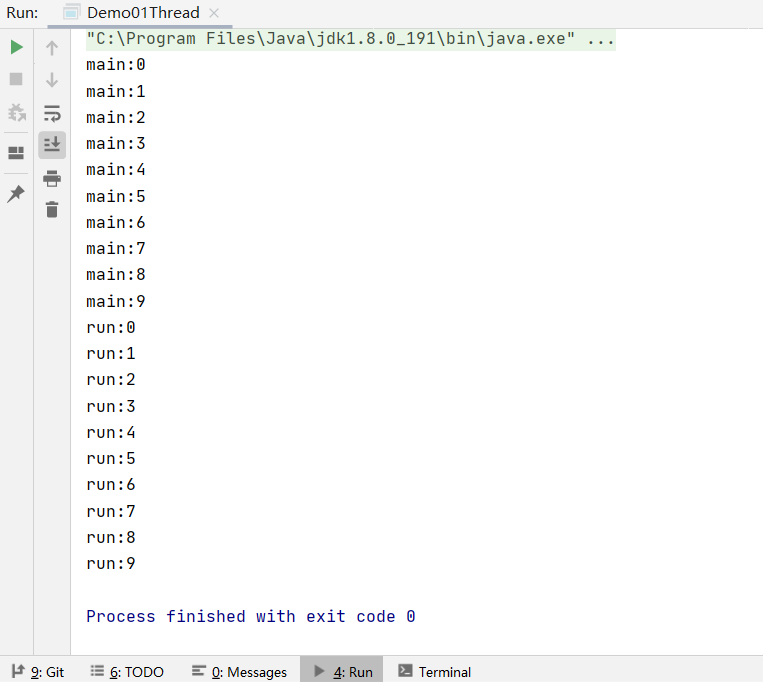
Task: Jump down the stack trace arrow
Action: point(52,80)
